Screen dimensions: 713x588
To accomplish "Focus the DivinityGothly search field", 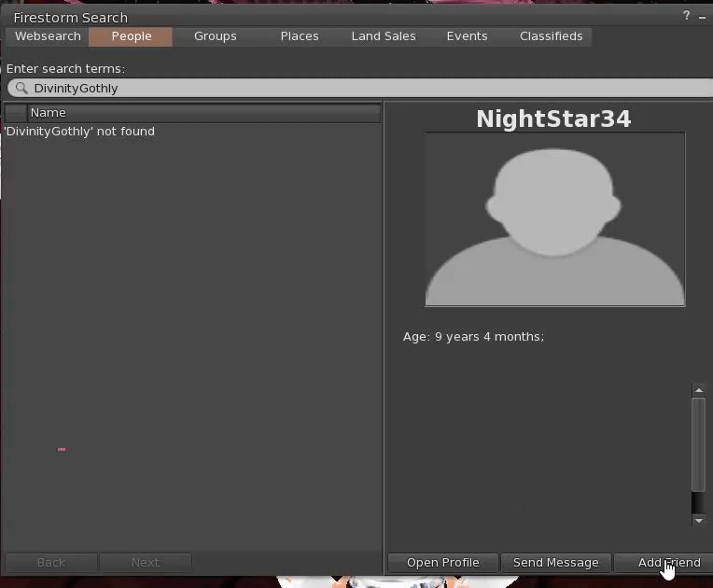I will 360,88.
